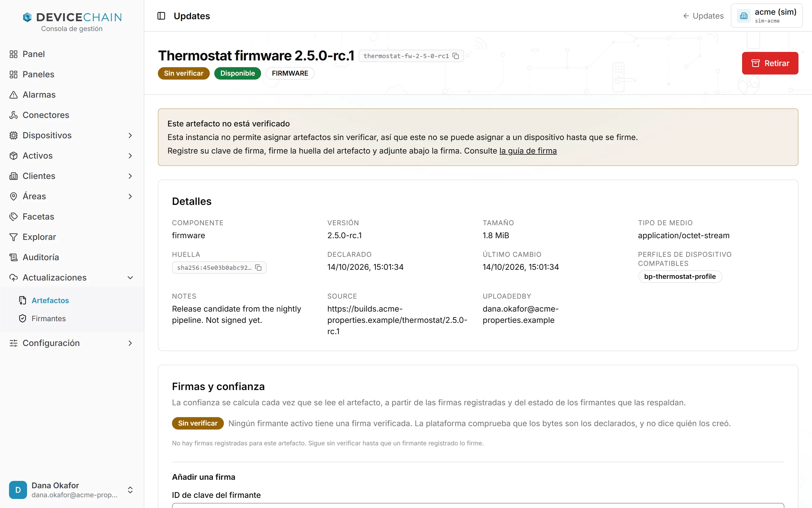The height and width of the screenshot is (508, 812).
Task: Toggle the sidebar panel icon
Action: 161,16
